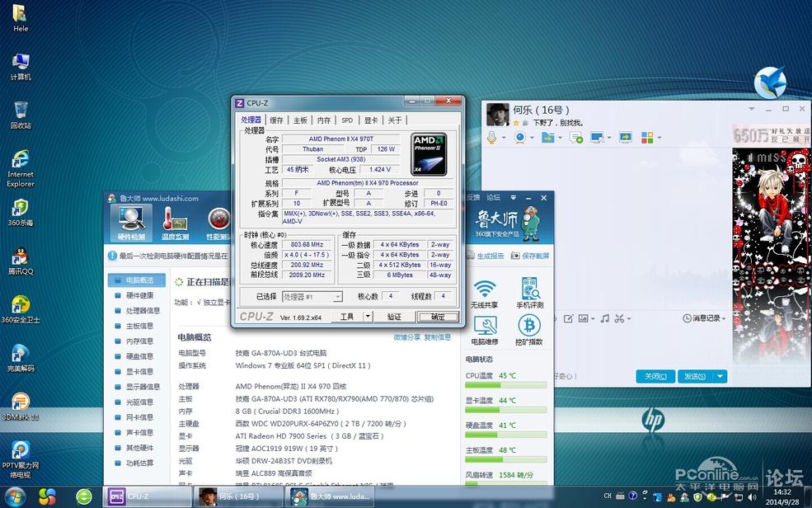Open 挖矿指数 bitcoin icon in Ludashi
This screenshot has width=812, height=508.
click(x=529, y=331)
